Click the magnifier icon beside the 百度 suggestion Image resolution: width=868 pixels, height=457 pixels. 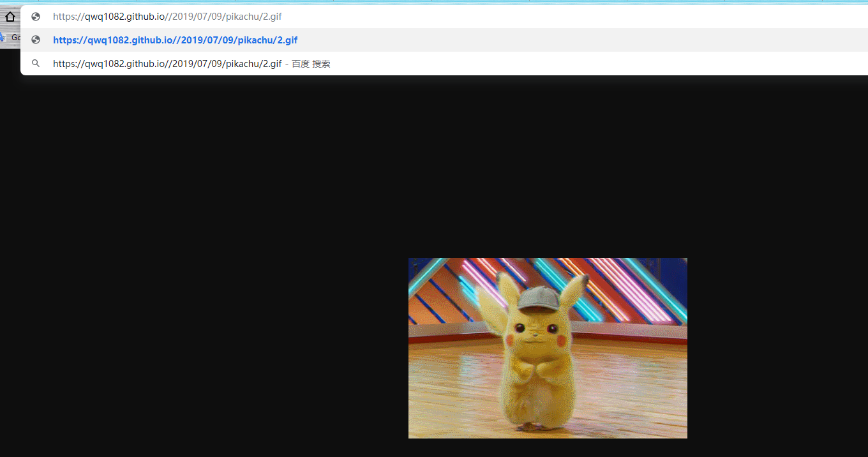point(36,63)
